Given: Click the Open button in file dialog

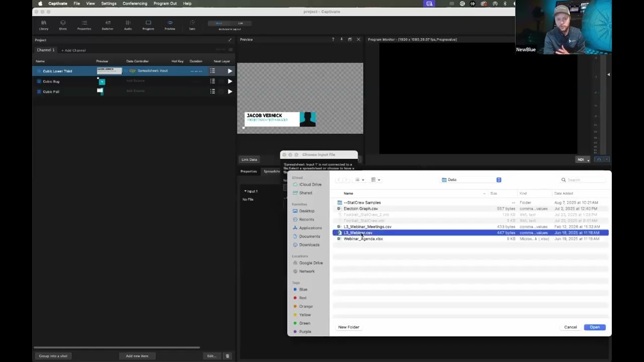Looking at the screenshot, I should pyautogui.click(x=595, y=327).
